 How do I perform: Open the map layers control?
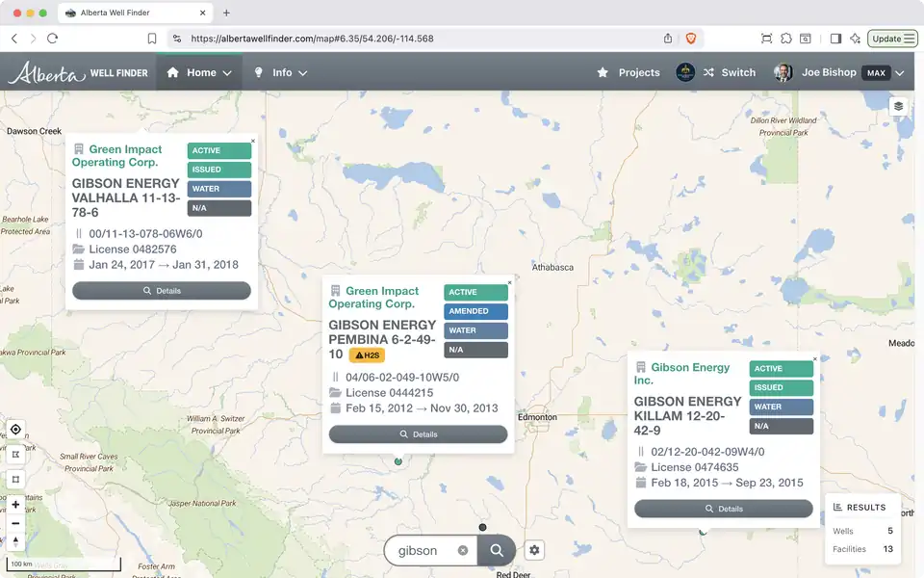[898, 106]
